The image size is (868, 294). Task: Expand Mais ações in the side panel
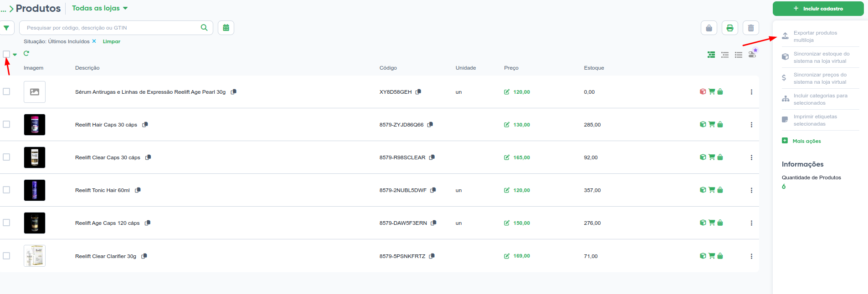pyautogui.click(x=802, y=141)
